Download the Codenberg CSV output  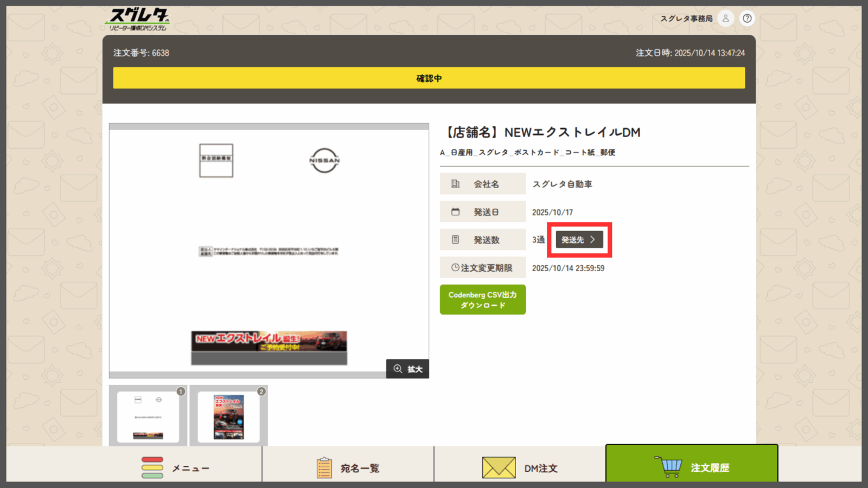pyautogui.click(x=482, y=300)
